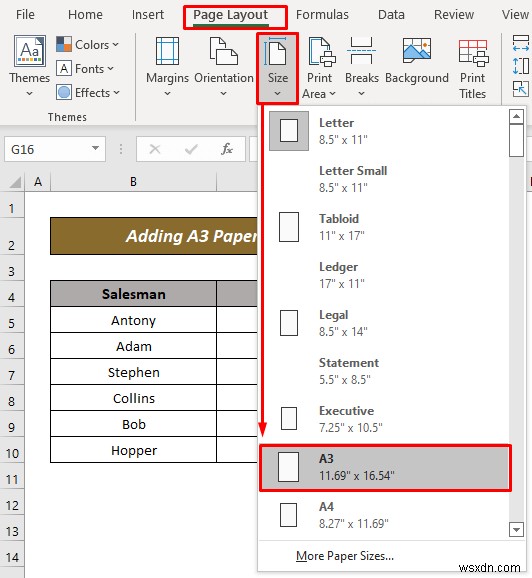Click the scale Height icon
Viewport: 532px width, 578px height.
coord(521,66)
